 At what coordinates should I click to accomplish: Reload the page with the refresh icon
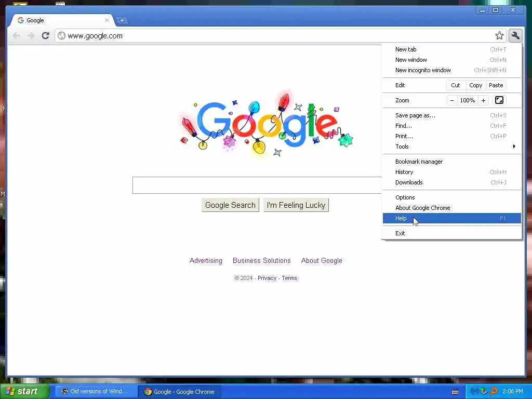pos(46,36)
